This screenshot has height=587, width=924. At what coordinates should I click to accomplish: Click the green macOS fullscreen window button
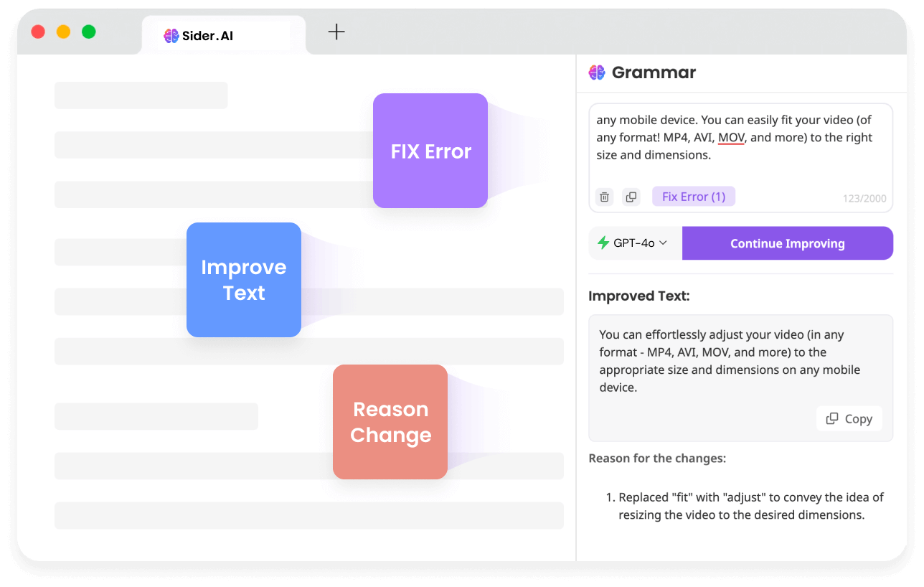pyautogui.click(x=89, y=32)
